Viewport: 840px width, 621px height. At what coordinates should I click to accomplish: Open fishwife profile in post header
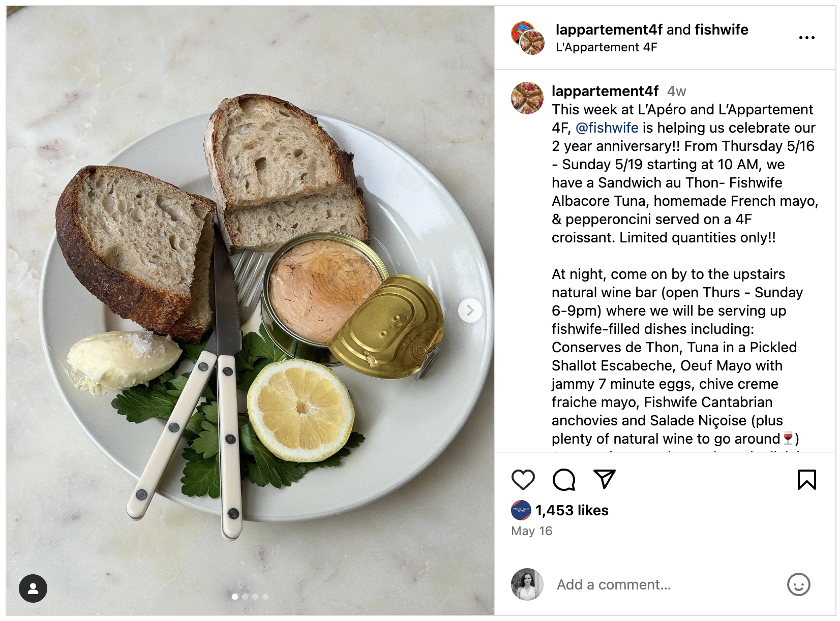pyautogui.click(x=721, y=29)
